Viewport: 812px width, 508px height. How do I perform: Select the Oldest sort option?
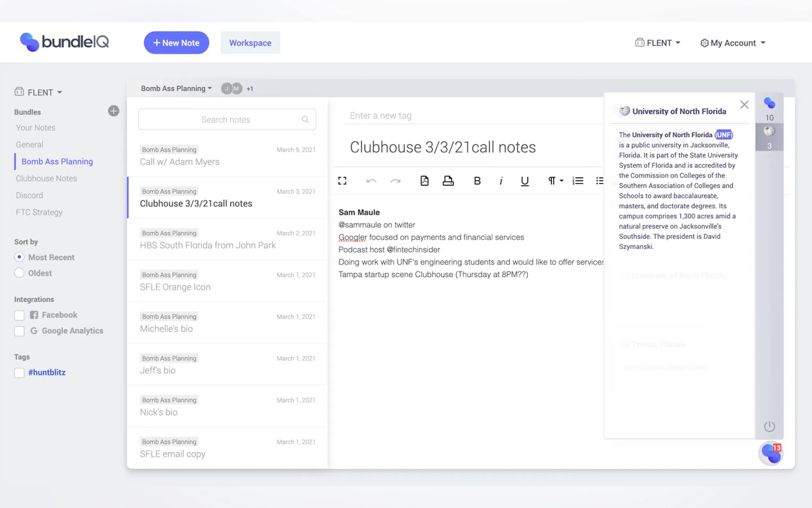(20, 273)
